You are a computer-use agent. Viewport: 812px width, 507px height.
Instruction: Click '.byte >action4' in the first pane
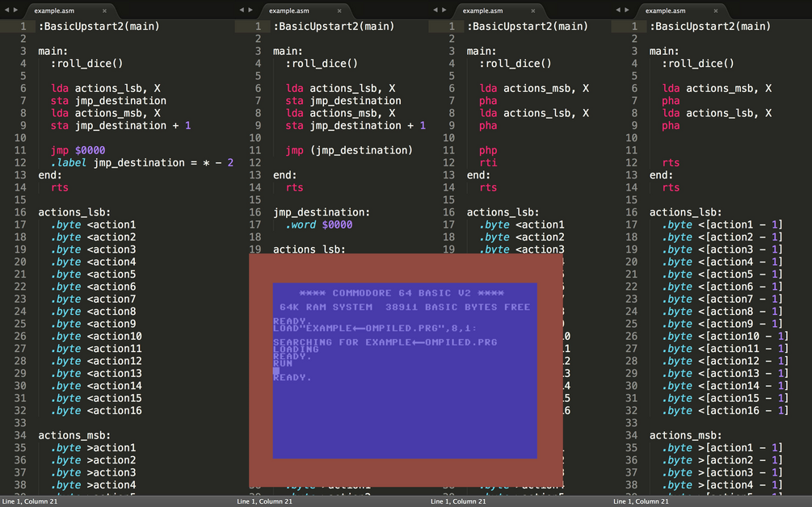pyautogui.click(x=93, y=486)
